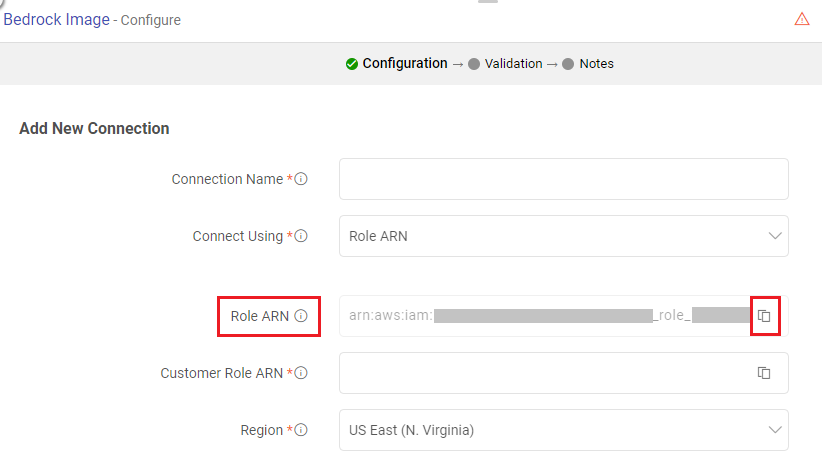Open the Connect Using dropdown
The width and height of the screenshot is (822, 458).
(x=563, y=237)
